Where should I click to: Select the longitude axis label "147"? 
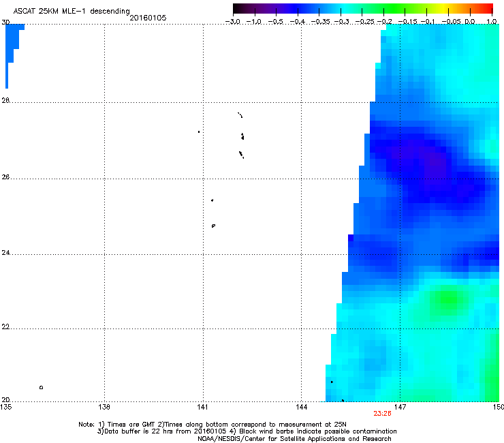(x=400, y=407)
